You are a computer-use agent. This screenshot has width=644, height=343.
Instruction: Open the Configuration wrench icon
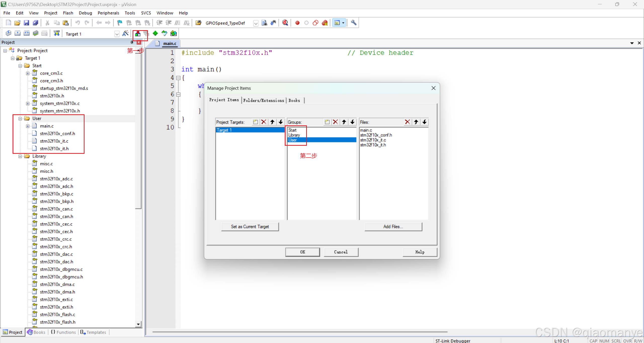pos(353,23)
